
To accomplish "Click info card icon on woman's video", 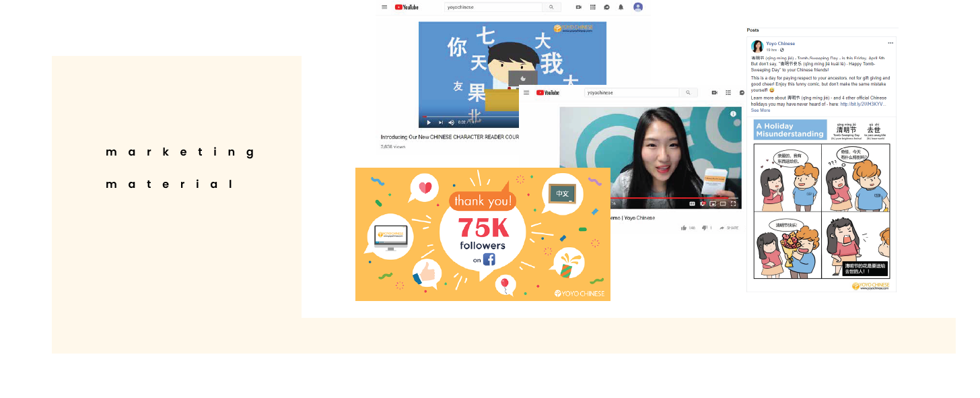I will pyautogui.click(x=733, y=114).
